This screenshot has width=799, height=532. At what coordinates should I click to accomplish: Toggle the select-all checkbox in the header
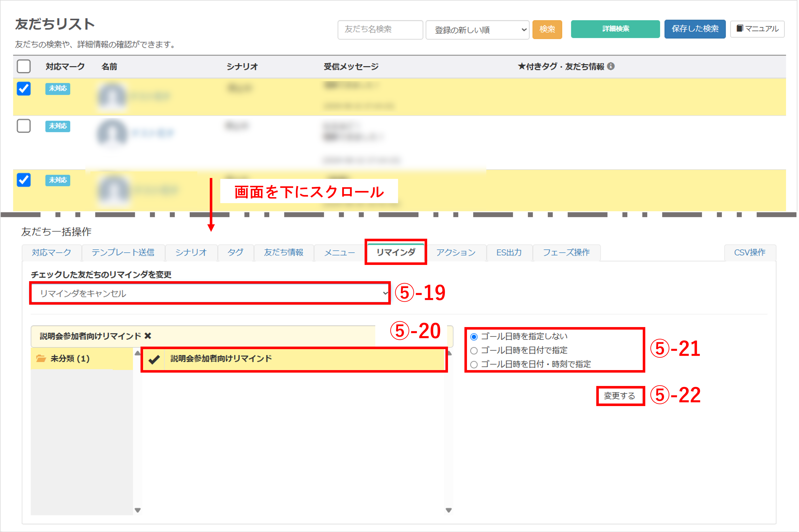[x=24, y=66]
